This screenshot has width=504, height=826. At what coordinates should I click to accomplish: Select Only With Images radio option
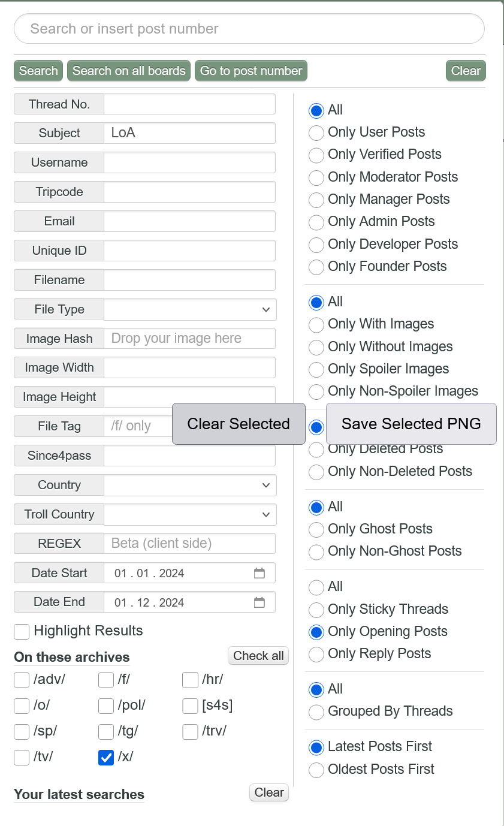tap(316, 325)
